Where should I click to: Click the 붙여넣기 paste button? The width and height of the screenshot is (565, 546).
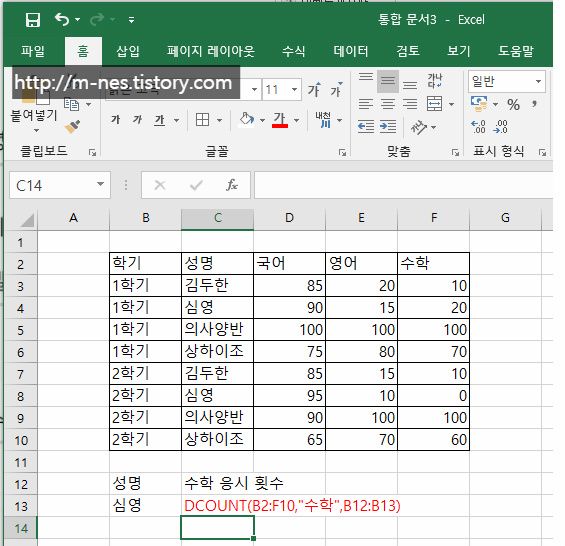tap(34, 116)
